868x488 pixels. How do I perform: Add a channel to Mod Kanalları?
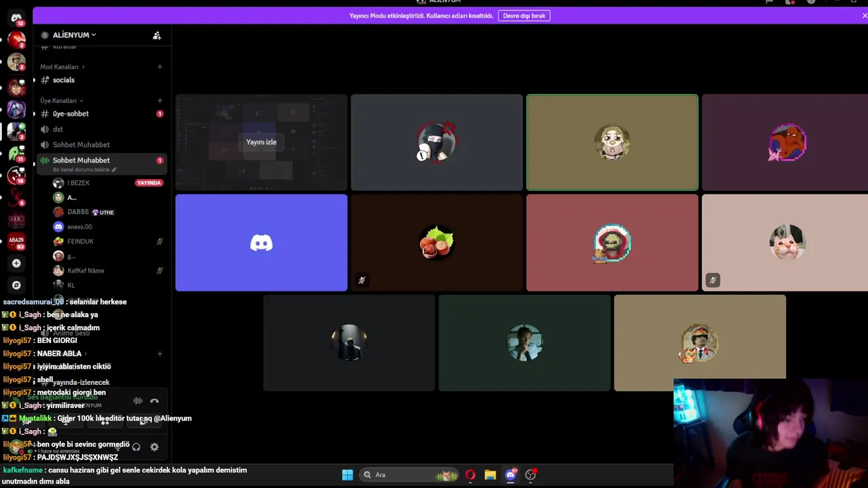pyautogui.click(x=160, y=67)
